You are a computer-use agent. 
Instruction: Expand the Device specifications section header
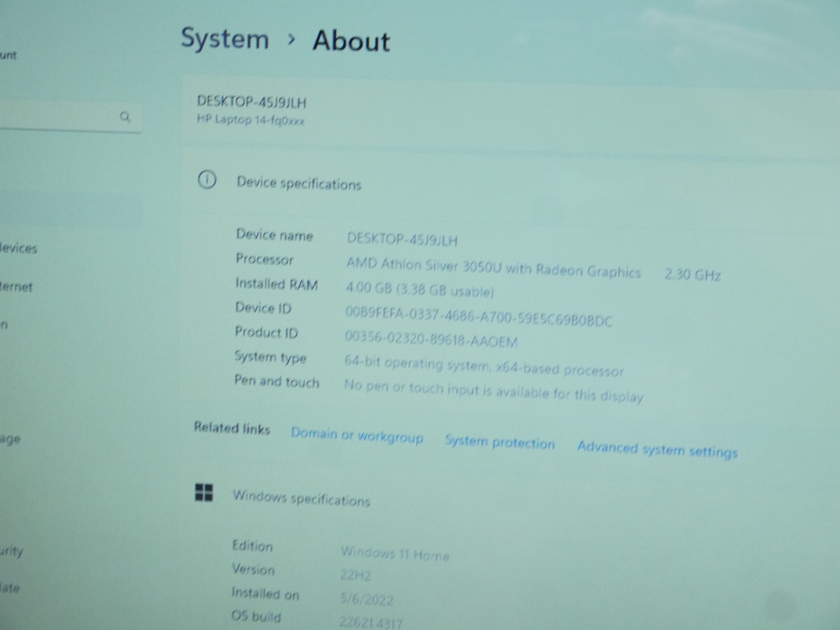coord(299,183)
